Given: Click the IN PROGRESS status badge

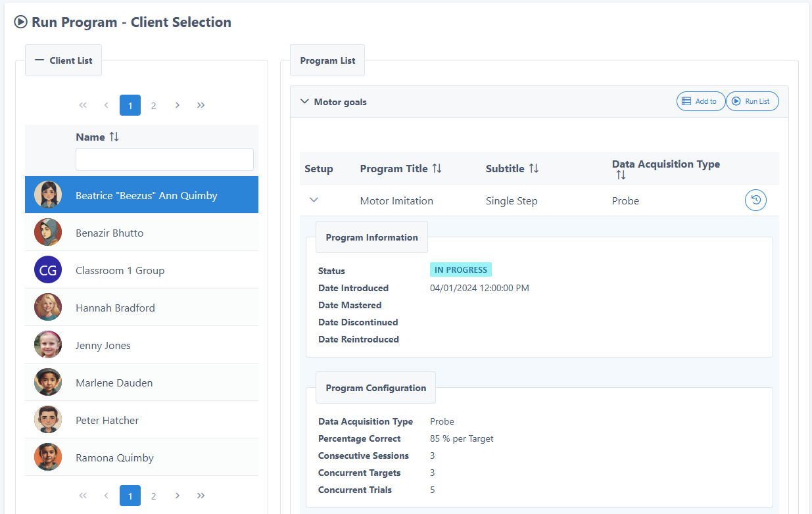Looking at the screenshot, I should coord(461,270).
